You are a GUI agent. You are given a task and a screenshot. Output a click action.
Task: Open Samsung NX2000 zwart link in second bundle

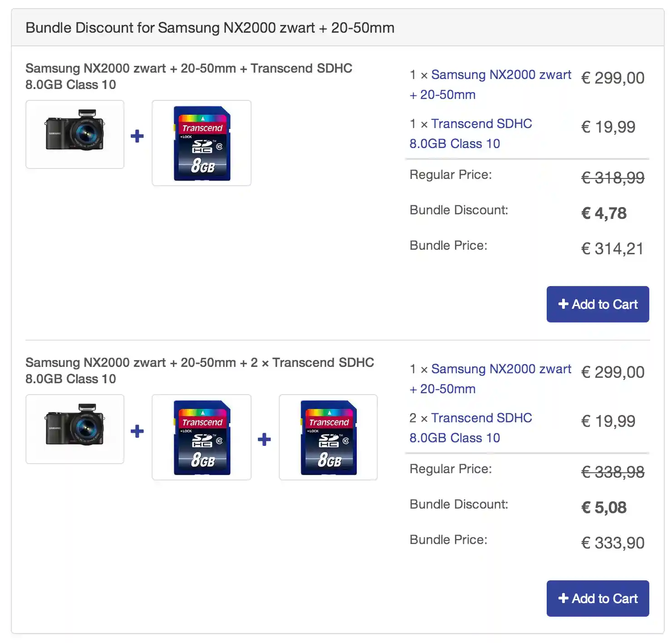point(501,369)
